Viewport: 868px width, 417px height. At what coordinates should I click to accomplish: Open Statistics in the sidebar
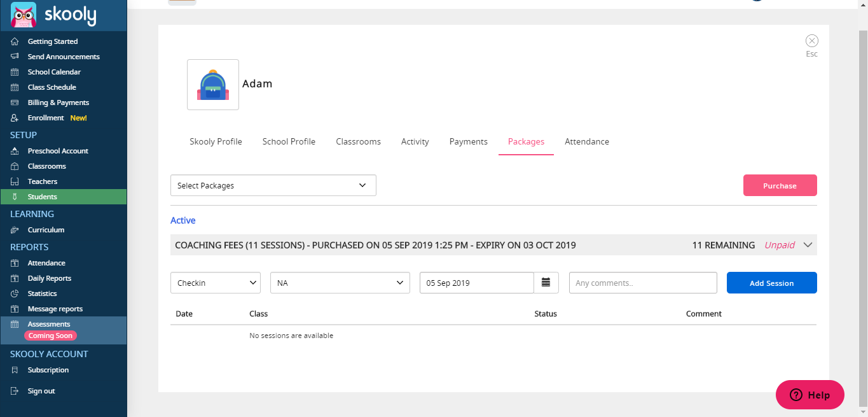(43, 293)
